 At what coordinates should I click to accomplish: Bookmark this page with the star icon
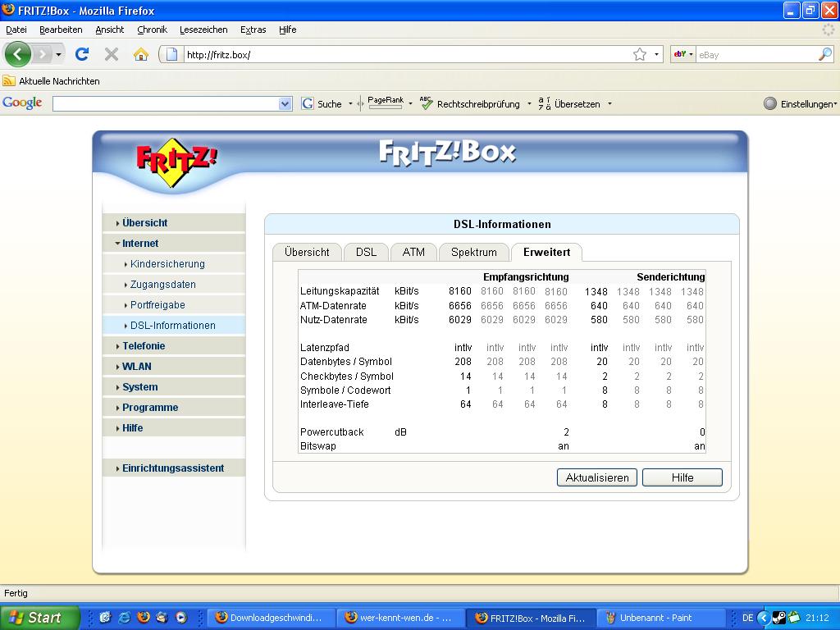pyautogui.click(x=640, y=54)
